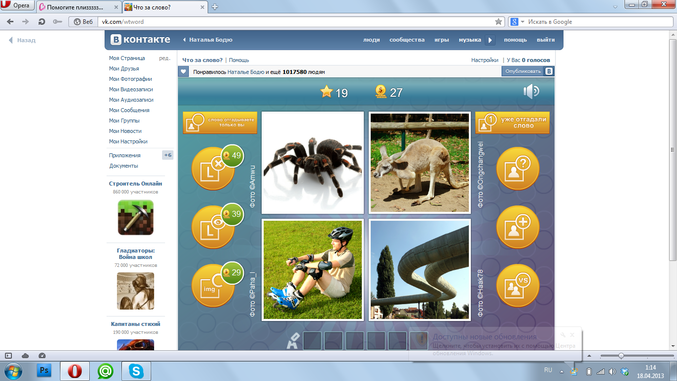The width and height of the screenshot is (677, 381).
Task: Click the invite friend plus icon
Action: tap(518, 227)
